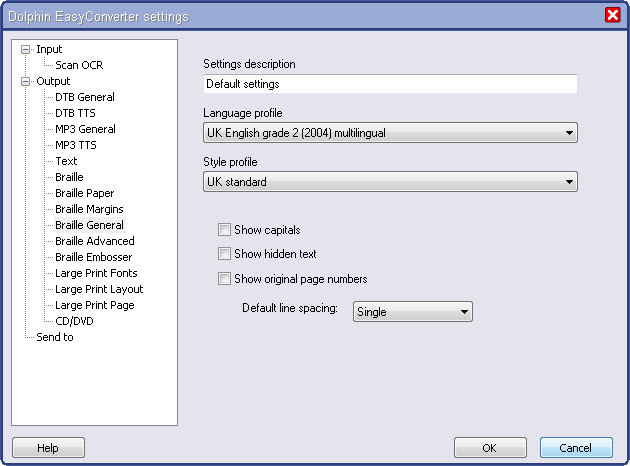
Task: Click the Cancel button
Action: 576,448
